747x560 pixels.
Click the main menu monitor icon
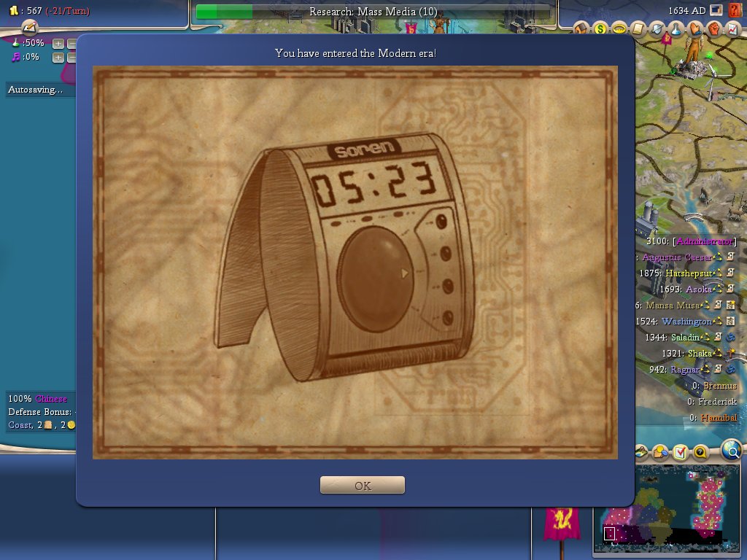(x=716, y=10)
